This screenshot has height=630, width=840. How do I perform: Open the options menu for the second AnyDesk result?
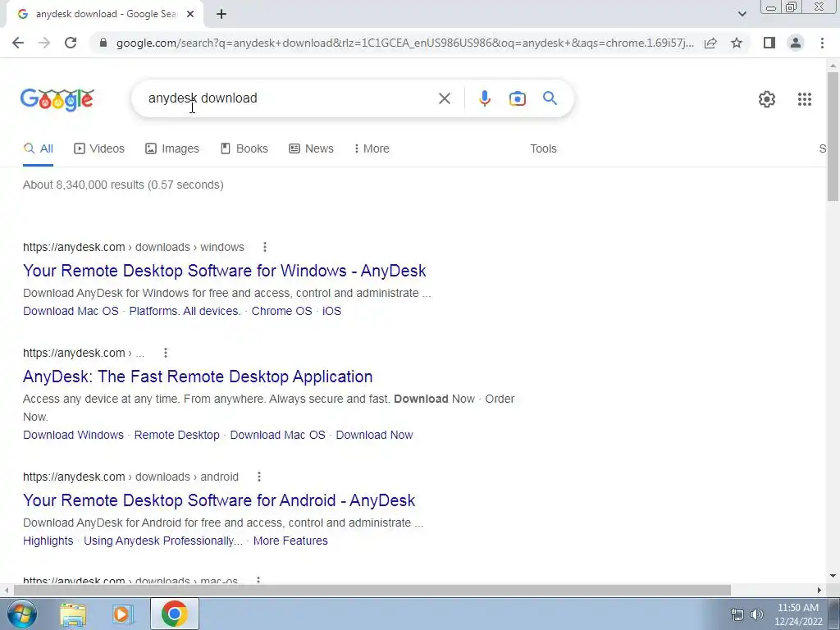[x=166, y=353]
